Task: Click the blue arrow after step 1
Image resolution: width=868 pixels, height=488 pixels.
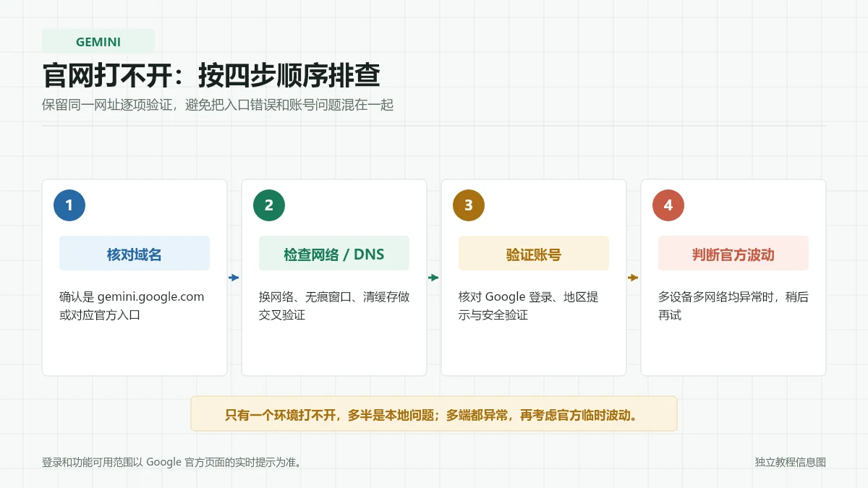Action: [234, 278]
